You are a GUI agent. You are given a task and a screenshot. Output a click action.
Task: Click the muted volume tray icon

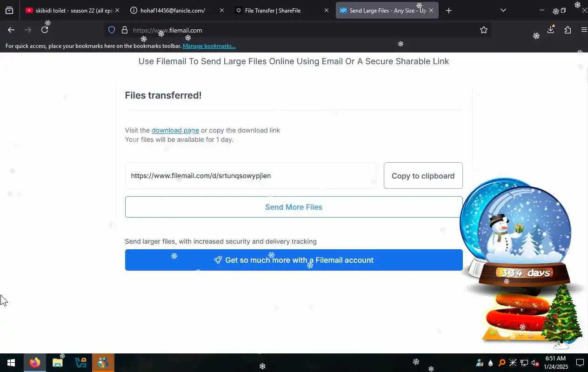(535, 363)
